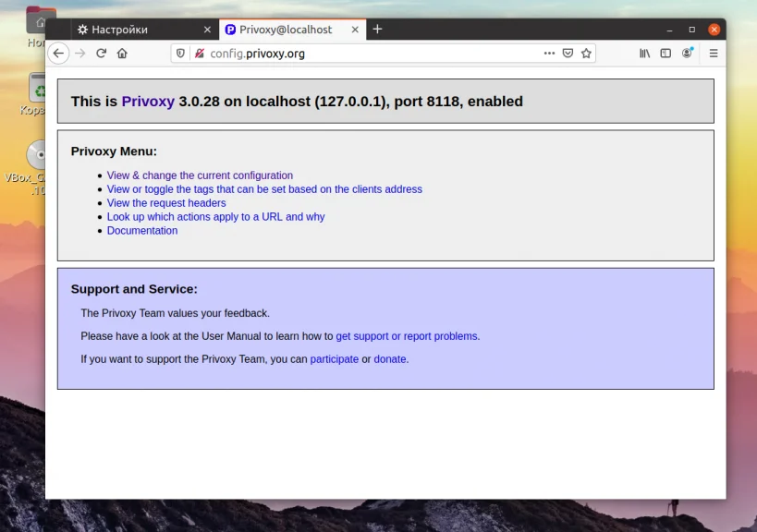
Task: Show connection security info icon
Action: pos(200,54)
